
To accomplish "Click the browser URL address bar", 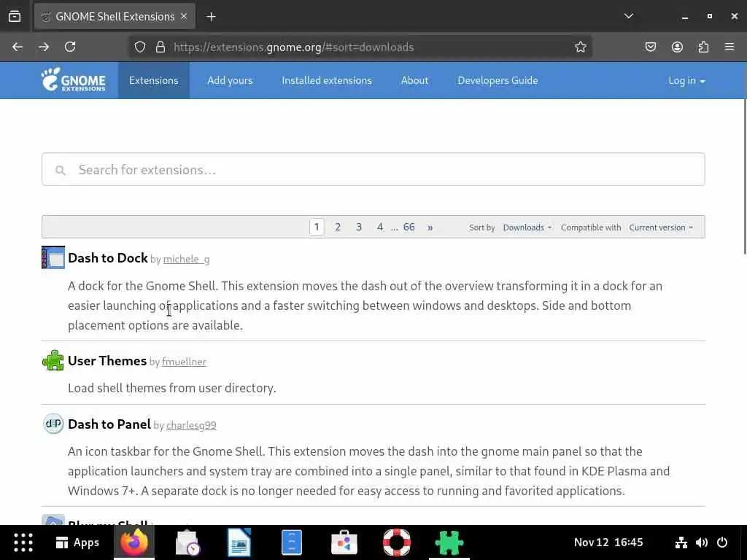I will pos(362,47).
